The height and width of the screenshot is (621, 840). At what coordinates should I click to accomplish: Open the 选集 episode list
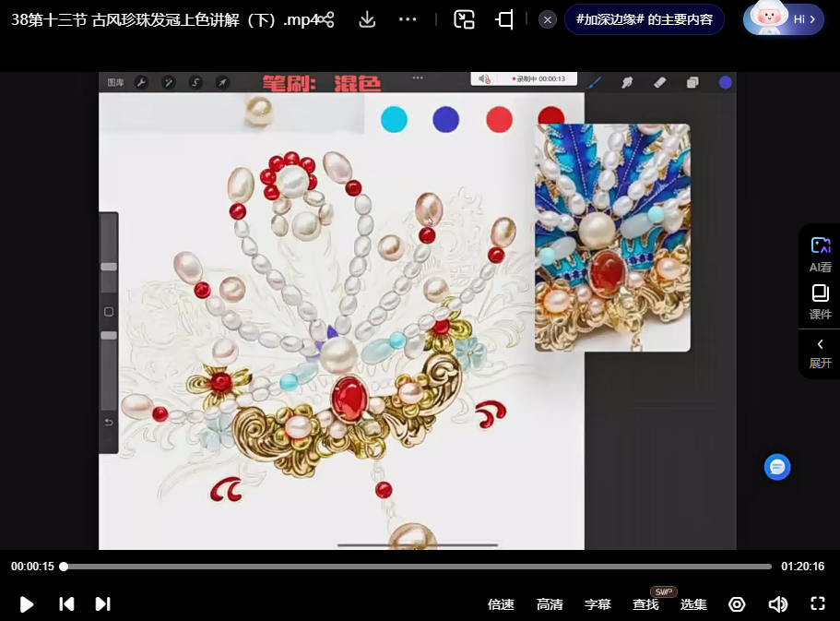[x=693, y=604]
